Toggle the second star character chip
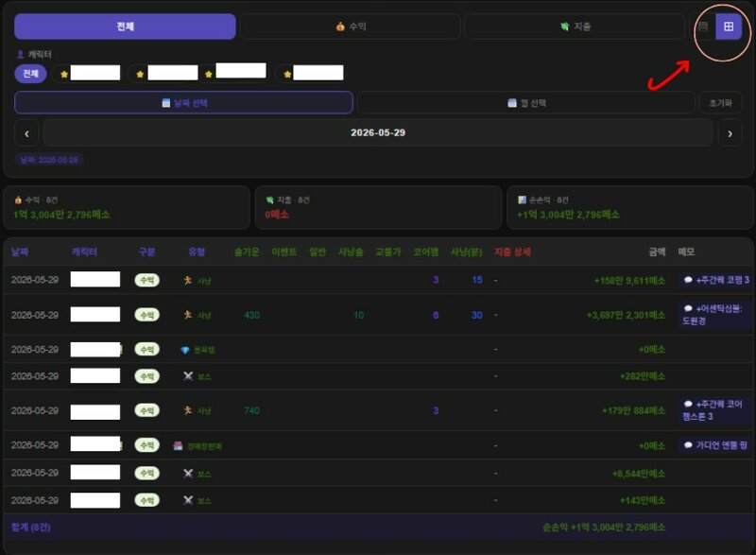 [x=163, y=74]
